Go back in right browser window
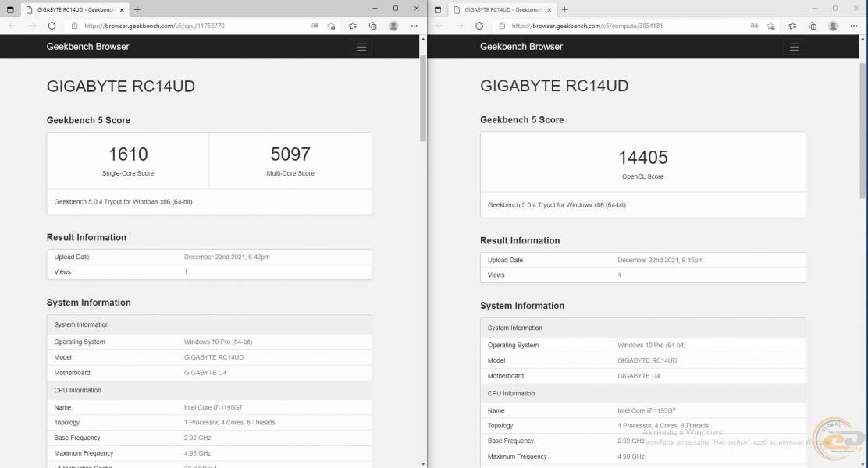 [x=439, y=26]
